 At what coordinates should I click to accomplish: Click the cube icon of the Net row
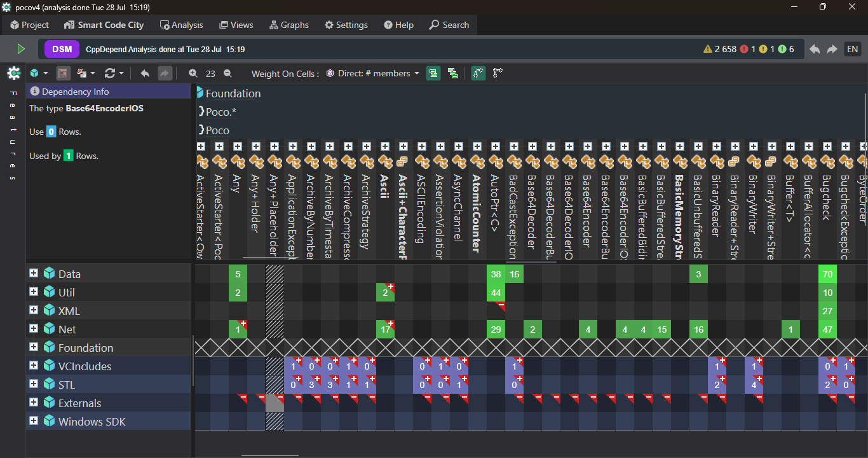[x=50, y=329]
